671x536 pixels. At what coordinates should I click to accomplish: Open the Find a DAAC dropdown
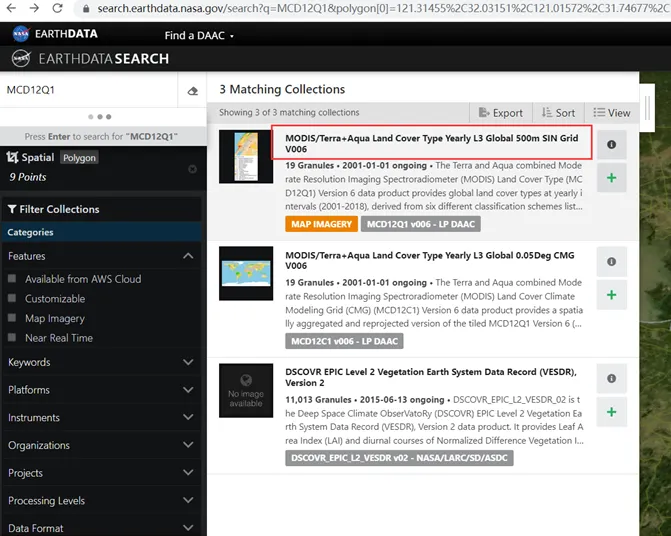[x=199, y=36]
